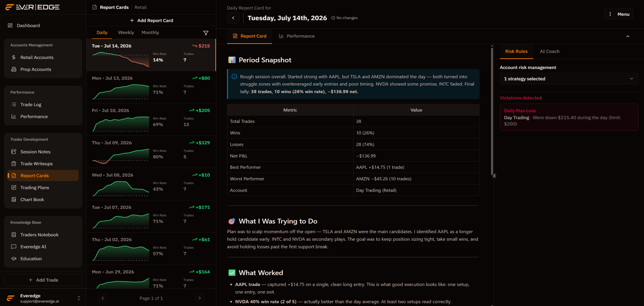
Task: Click the Chart Book icon
Action: click(x=14, y=199)
